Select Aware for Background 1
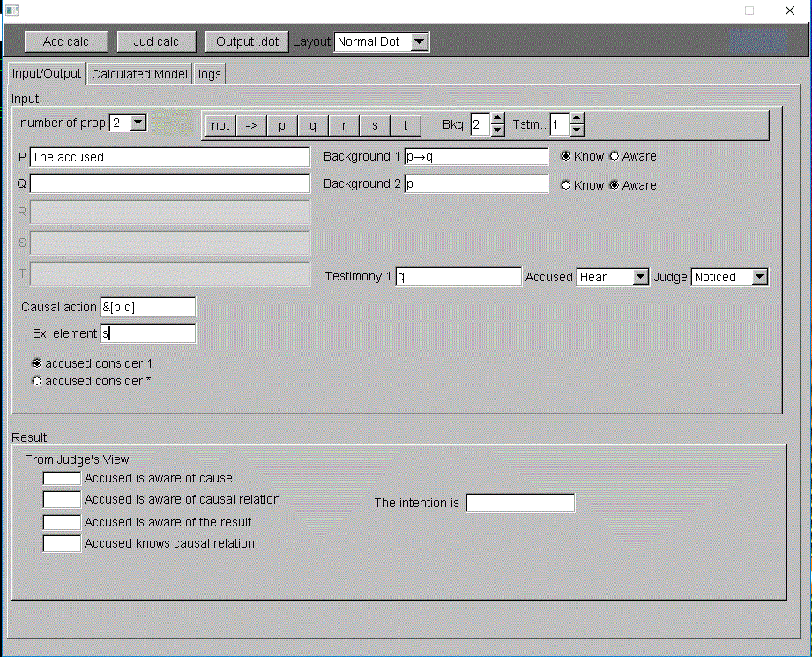812x657 pixels. [x=615, y=156]
